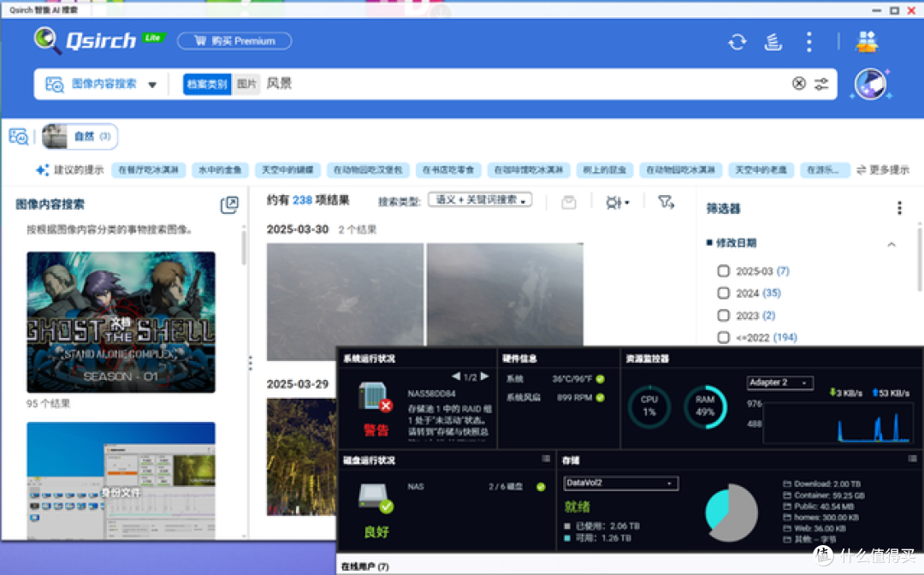This screenshot has height=575, width=924.
Task: Open list icon in 磁盘运行状况 header
Action: point(546,459)
